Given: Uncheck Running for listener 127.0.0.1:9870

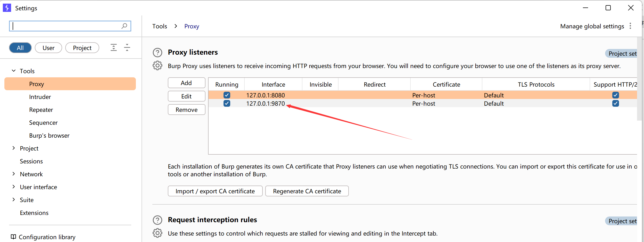Looking at the screenshot, I should coord(227,103).
